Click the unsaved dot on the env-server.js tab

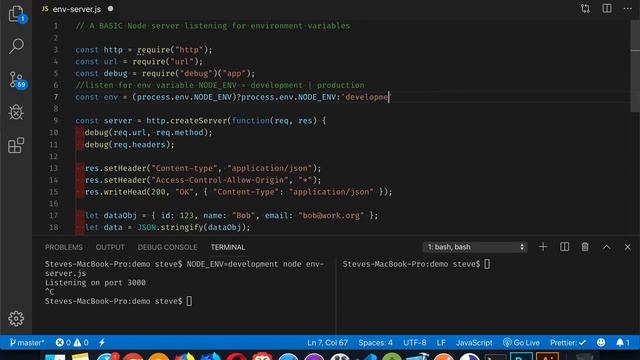coord(110,9)
